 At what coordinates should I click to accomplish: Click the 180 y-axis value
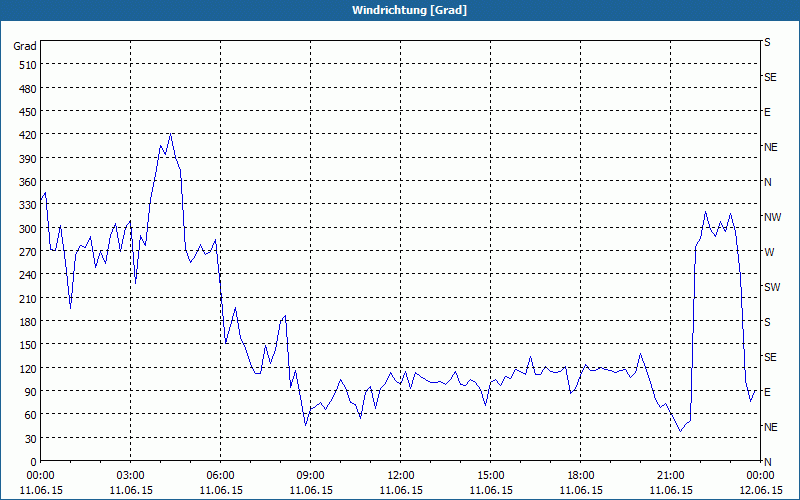pyautogui.click(x=28, y=322)
